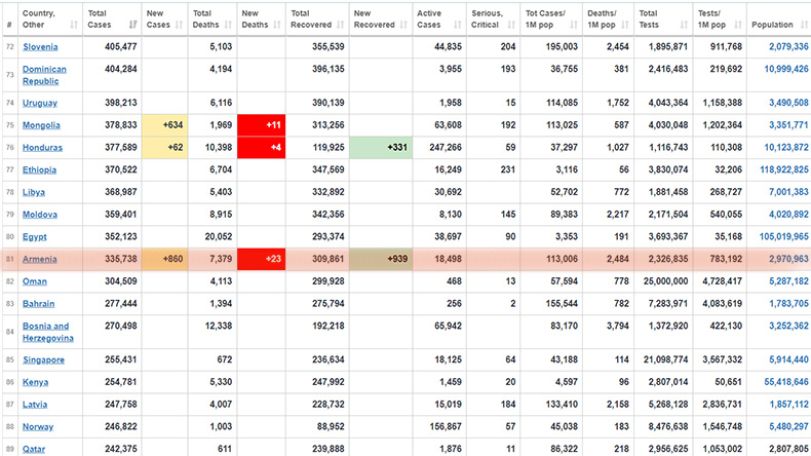Follow the Dominican Republic link
This screenshot has height=456, width=811.
44,75
